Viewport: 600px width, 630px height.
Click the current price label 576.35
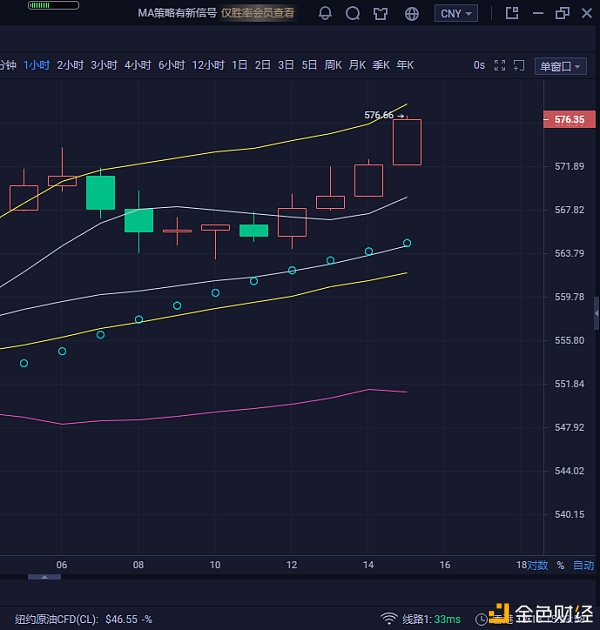click(569, 119)
